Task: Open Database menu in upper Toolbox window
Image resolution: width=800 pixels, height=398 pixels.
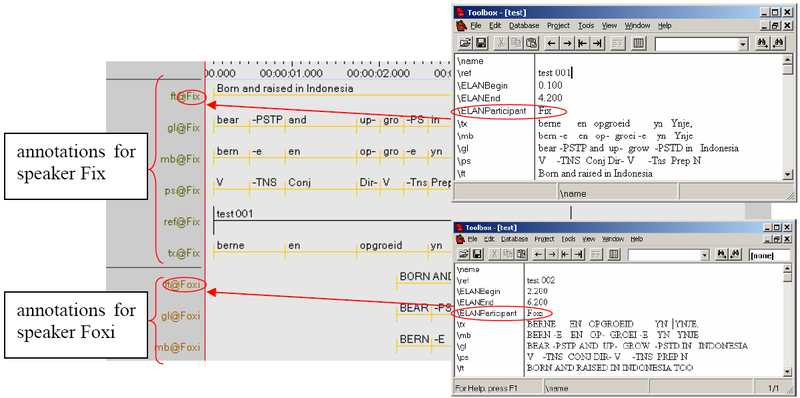Action: coord(524,26)
